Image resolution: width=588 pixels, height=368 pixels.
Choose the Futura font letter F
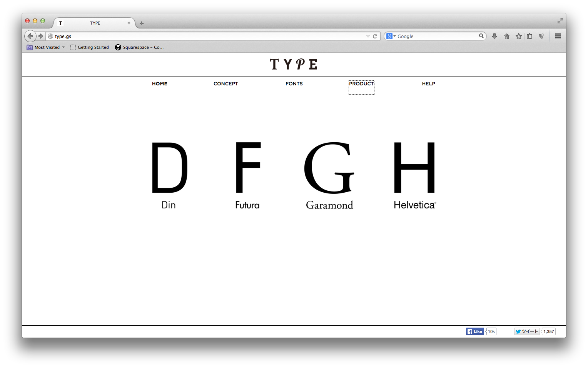click(x=248, y=167)
